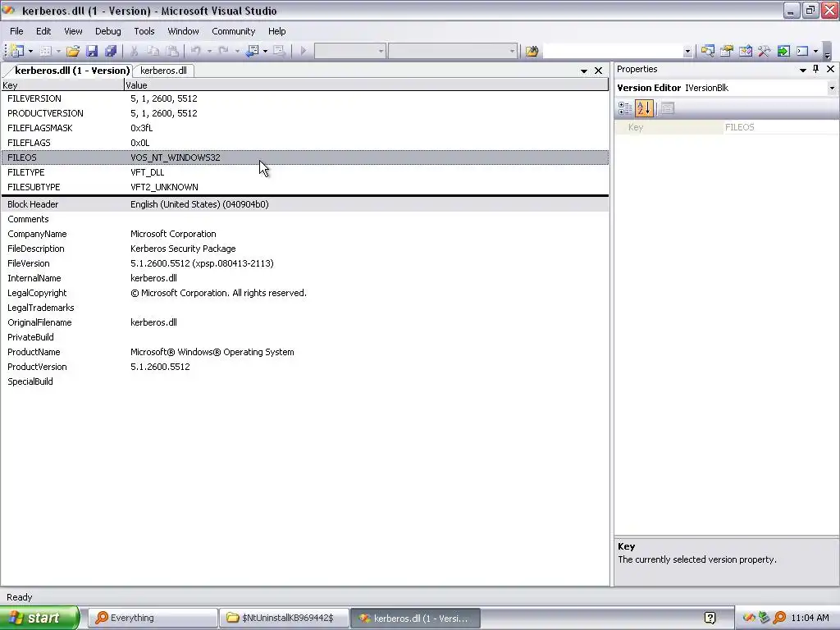Open the Edit menu
840x630 pixels.
point(43,31)
